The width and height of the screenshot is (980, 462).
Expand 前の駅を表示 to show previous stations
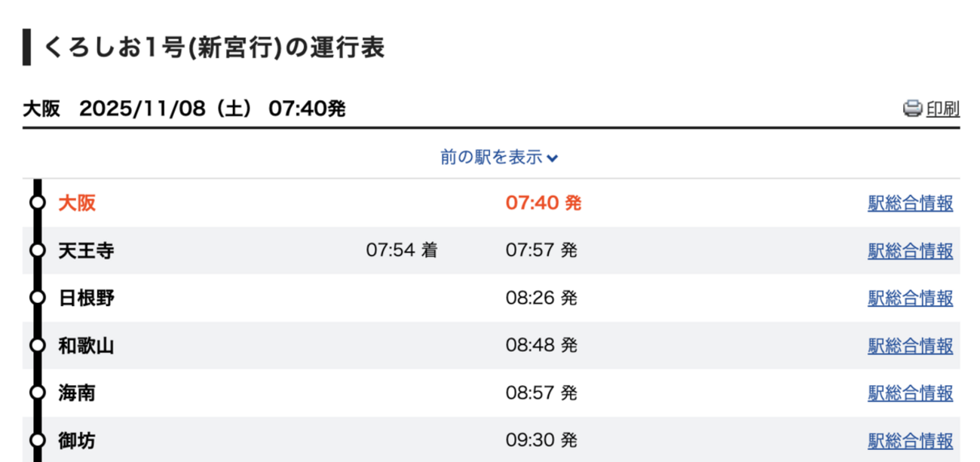(x=499, y=158)
